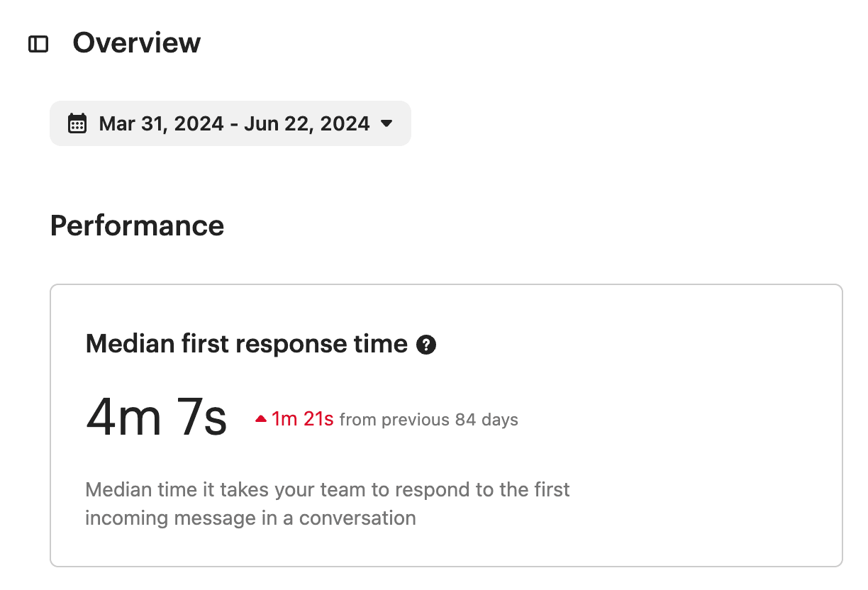The height and width of the screenshot is (590, 868).
Task: Expand the date range dropdown arrow
Action: [x=386, y=123]
